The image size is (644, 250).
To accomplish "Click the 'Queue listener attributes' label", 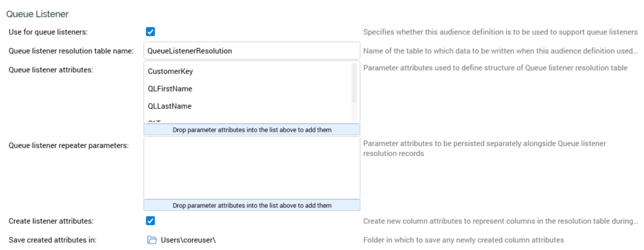I will pos(51,70).
